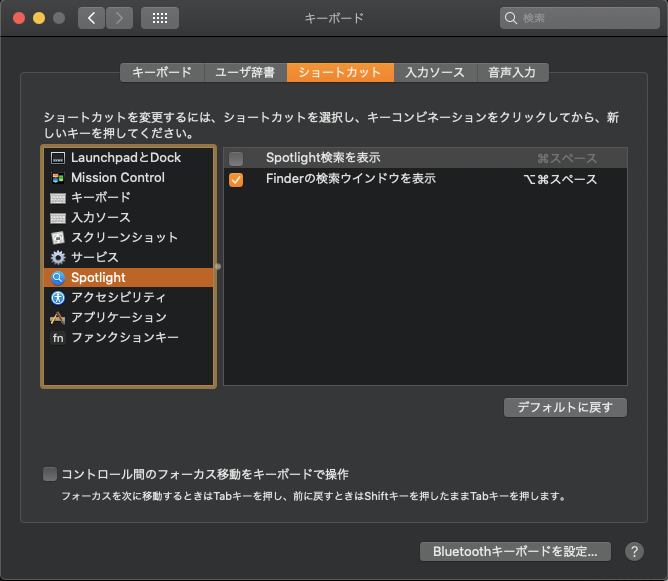This screenshot has width=668, height=581.
Task: Select サービス text in category list
Action: pyautogui.click(x=95, y=257)
